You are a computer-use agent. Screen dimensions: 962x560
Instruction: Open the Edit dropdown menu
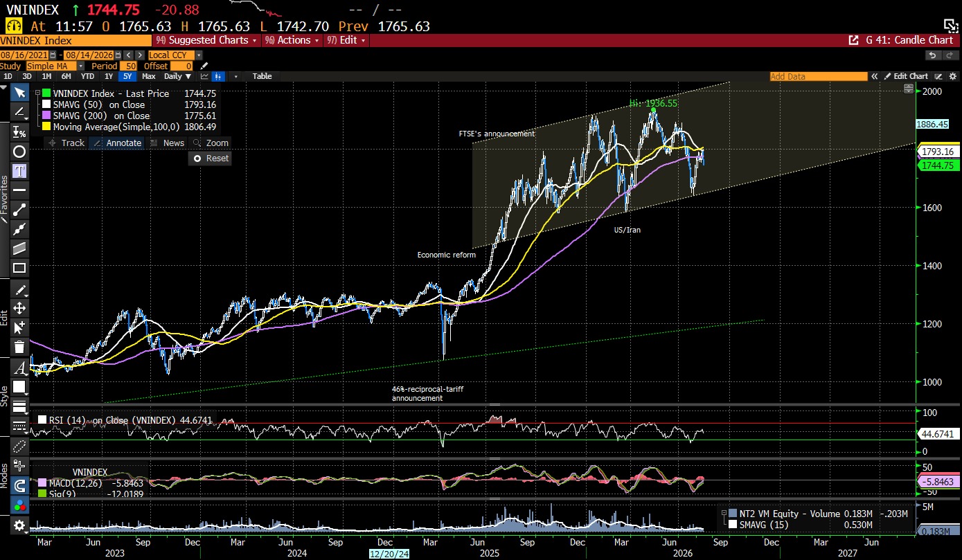[346, 40]
